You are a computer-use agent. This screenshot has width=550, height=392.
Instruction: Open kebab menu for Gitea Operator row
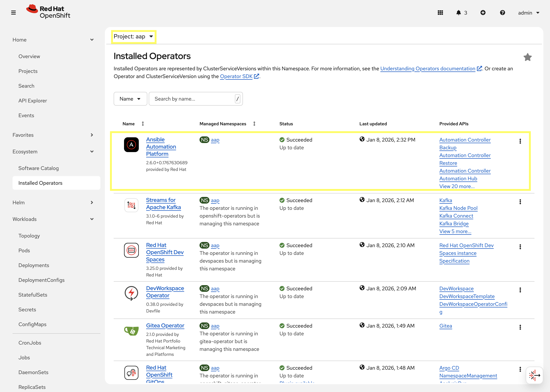coord(520,327)
